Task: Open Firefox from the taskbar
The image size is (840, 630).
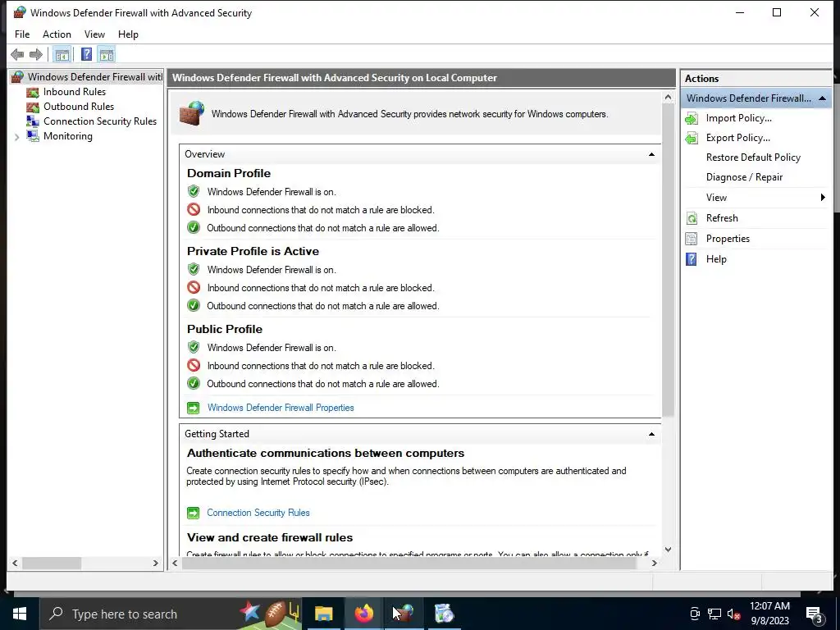Action: (363, 614)
